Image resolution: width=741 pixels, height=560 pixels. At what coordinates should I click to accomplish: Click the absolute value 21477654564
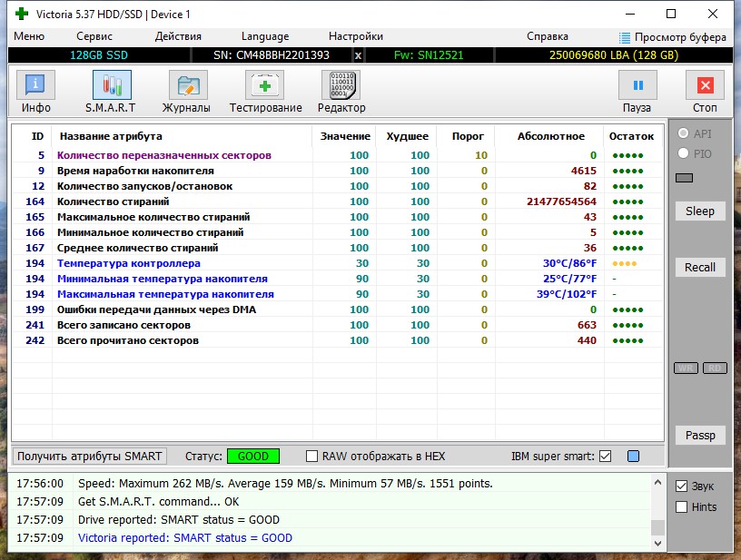click(561, 201)
